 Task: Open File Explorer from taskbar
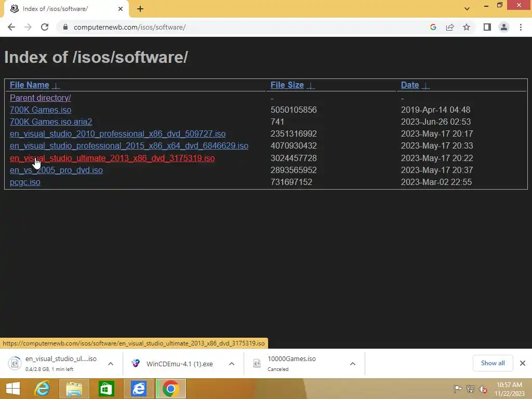[74, 389]
